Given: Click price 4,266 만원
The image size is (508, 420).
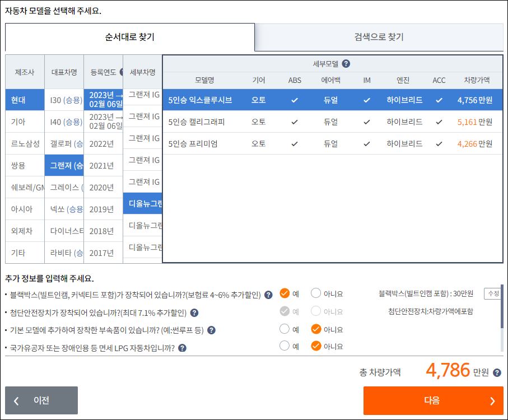Looking at the screenshot, I should pyautogui.click(x=474, y=144).
